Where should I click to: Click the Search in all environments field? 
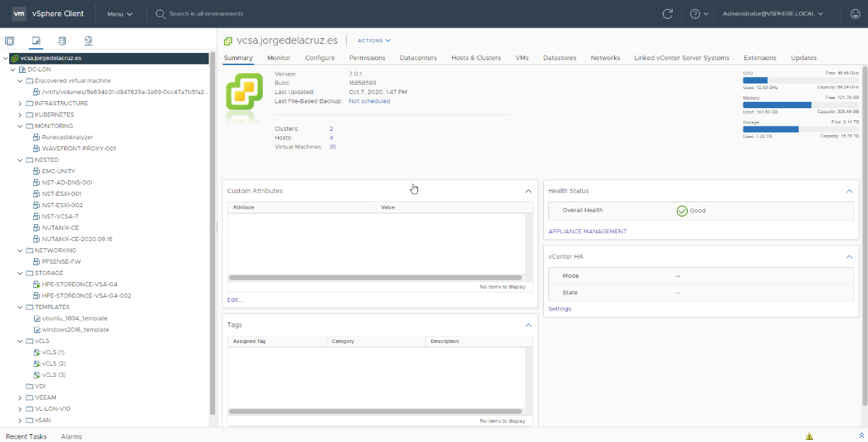pyautogui.click(x=207, y=13)
